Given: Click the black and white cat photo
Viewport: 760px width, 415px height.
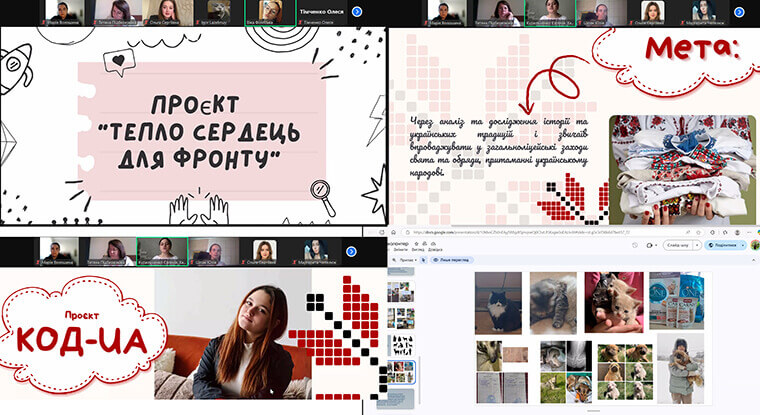Looking at the screenshot, I should tap(497, 301).
